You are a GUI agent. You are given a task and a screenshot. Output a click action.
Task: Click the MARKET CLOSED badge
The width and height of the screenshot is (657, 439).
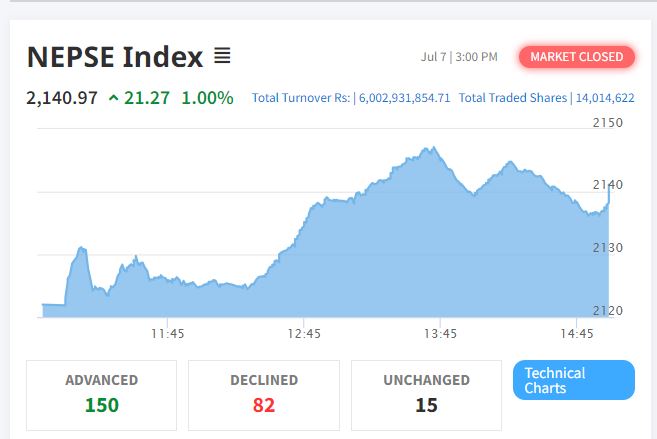click(x=576, y=57)
